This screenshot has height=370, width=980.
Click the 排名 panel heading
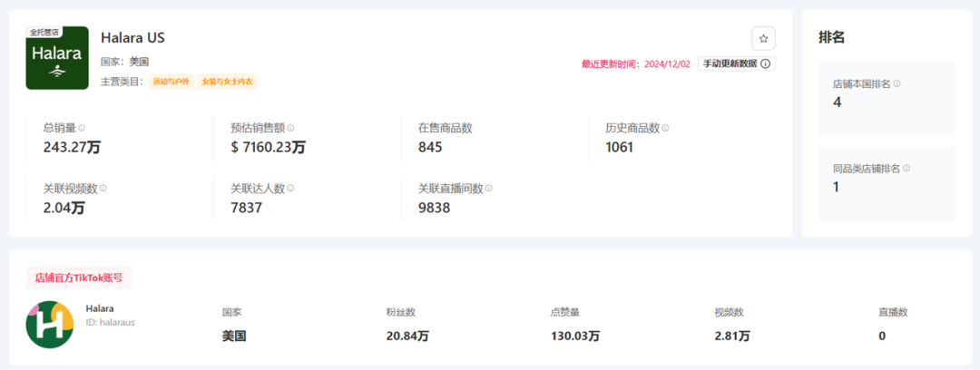832,38
